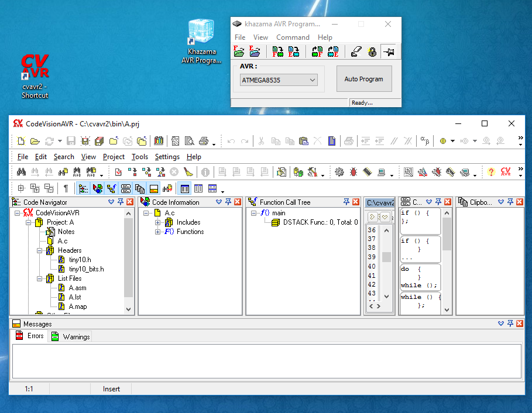Click the print preview icon
This screenshot has width=532, height=413.
pyautogui.click(x=189, y=141)
